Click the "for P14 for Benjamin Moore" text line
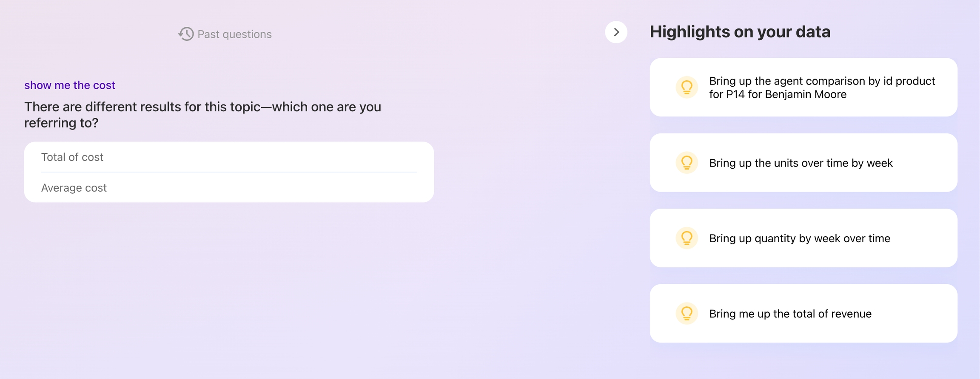Viewport: 980px width, 379px height. 778,94
